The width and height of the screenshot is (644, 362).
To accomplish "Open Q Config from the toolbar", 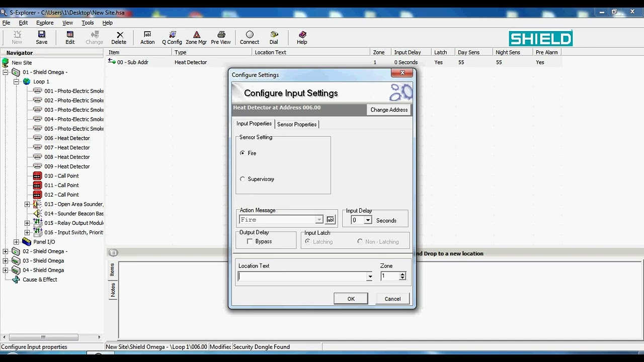I will pyautogui.click(x=172, y=37).
